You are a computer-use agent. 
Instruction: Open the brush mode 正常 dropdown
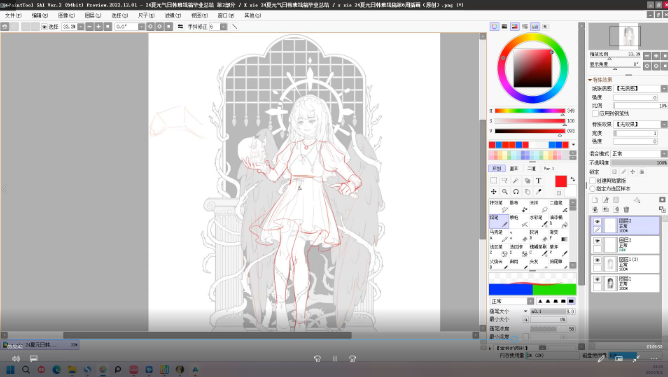(512, 301)
